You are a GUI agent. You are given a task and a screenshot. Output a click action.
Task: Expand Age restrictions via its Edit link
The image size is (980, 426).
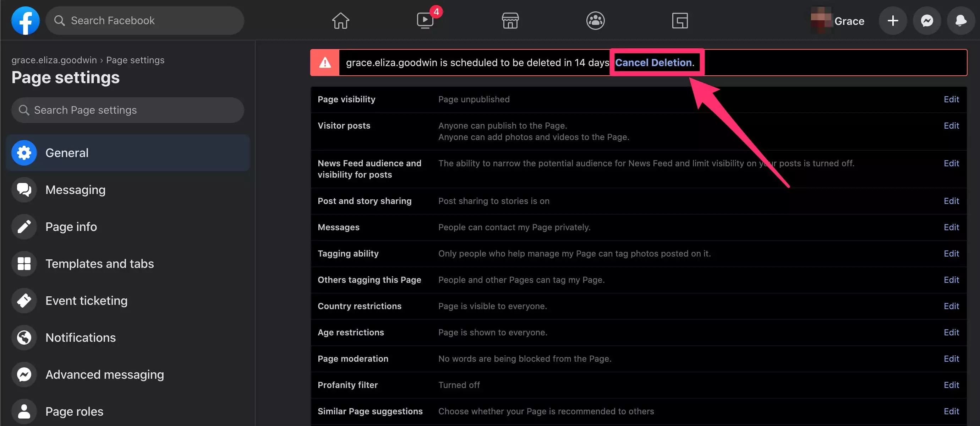[x=951, y=332]
